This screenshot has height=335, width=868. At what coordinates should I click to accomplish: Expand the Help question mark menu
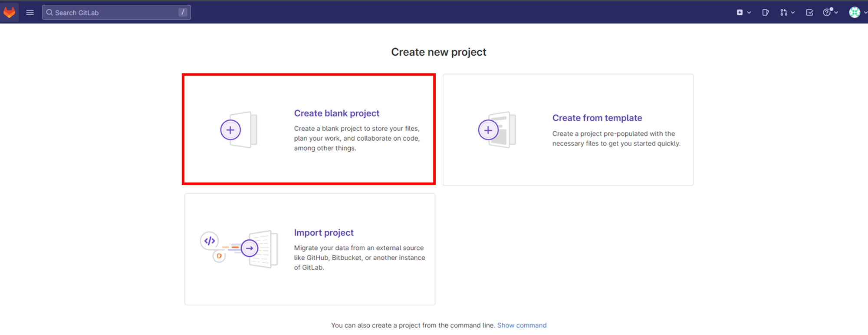830,13
